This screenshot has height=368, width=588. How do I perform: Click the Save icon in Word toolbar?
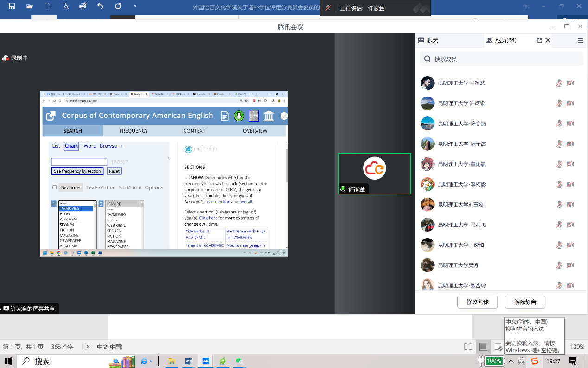[12, 6]
